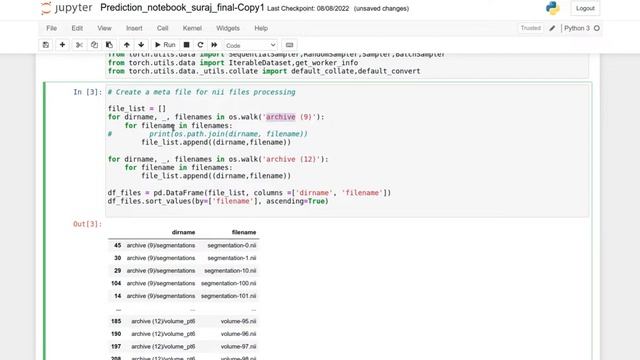Screen dimensions: 640x360
Task: Paste cells below icon
Action: pyautogui.click(x=109, y=45)
